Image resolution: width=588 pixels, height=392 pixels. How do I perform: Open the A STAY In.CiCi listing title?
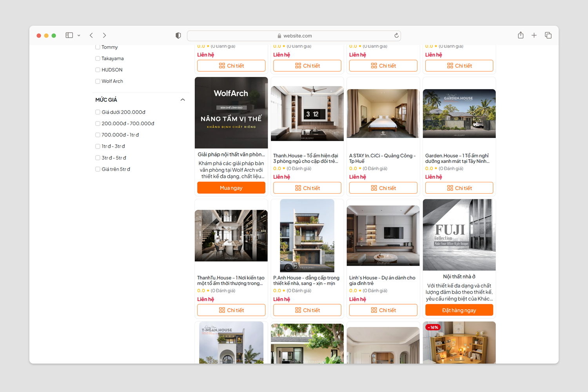383,158
